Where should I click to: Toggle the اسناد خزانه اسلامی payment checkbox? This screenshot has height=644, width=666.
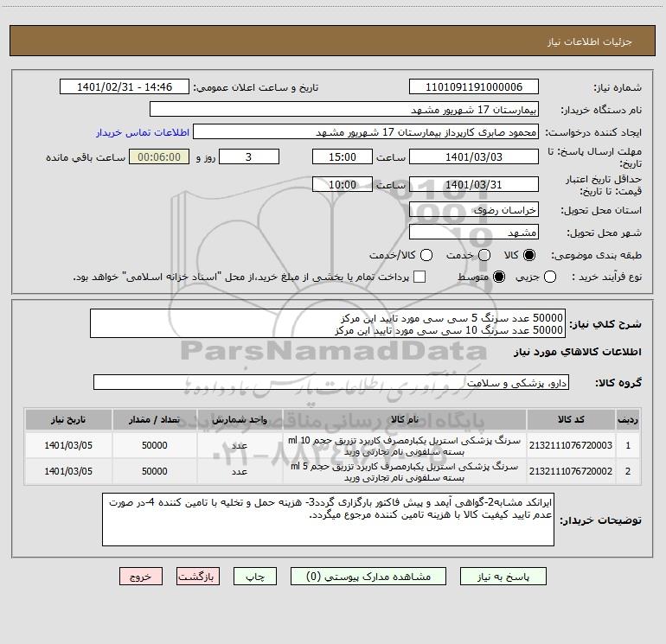[419, 277]
